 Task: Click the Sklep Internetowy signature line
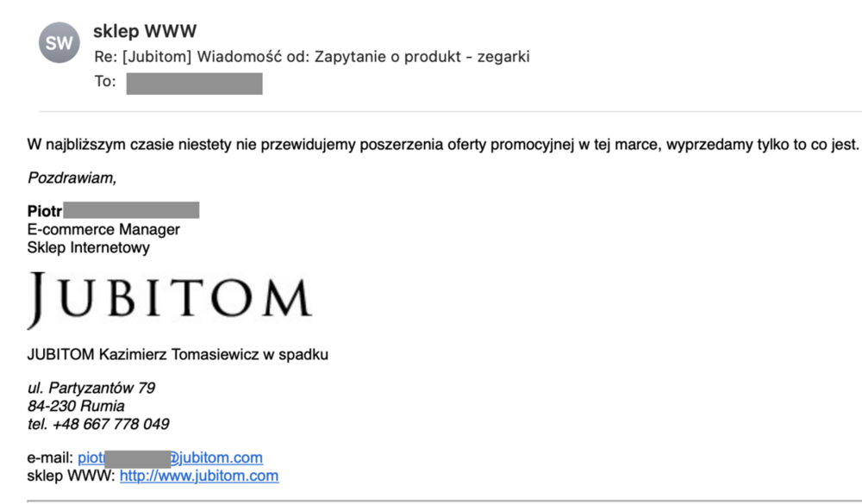pyautogui.click(x=89, y=247)
